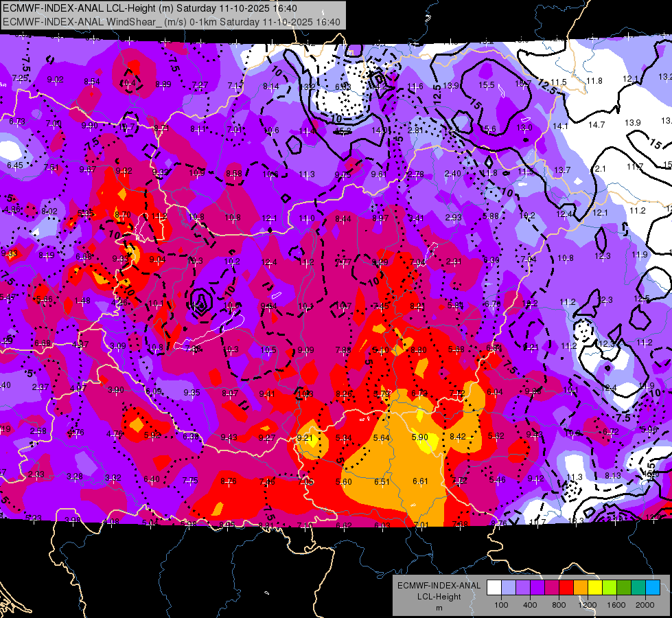The height and width of the screenshot is (618, 672).
Task: Select the 6.45 grid value
Action: point(15,165)
